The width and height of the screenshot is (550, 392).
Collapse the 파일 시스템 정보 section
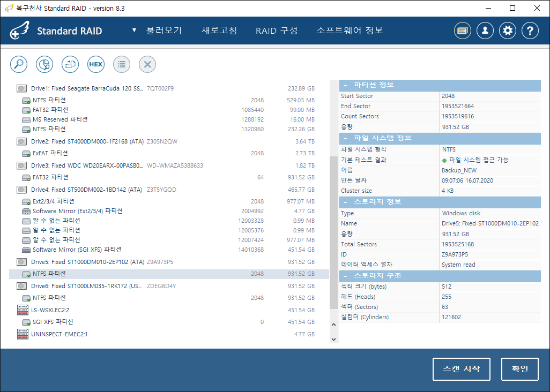pos(346,138)
